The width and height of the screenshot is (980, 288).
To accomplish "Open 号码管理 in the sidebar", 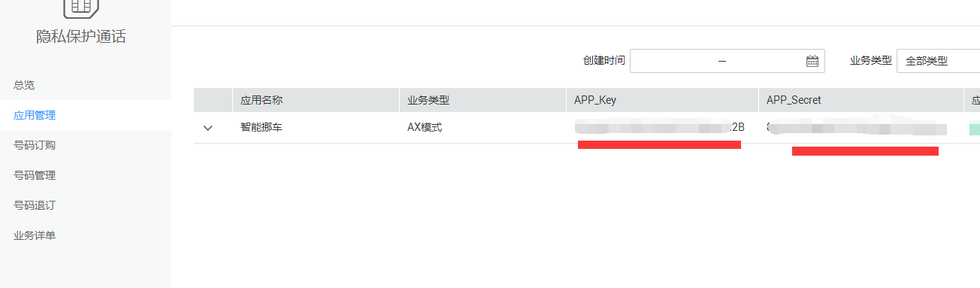I will [x=35, y=175].
